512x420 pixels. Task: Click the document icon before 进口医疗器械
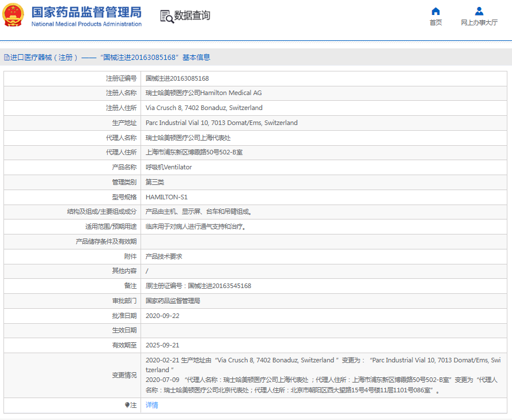[6, 58]
